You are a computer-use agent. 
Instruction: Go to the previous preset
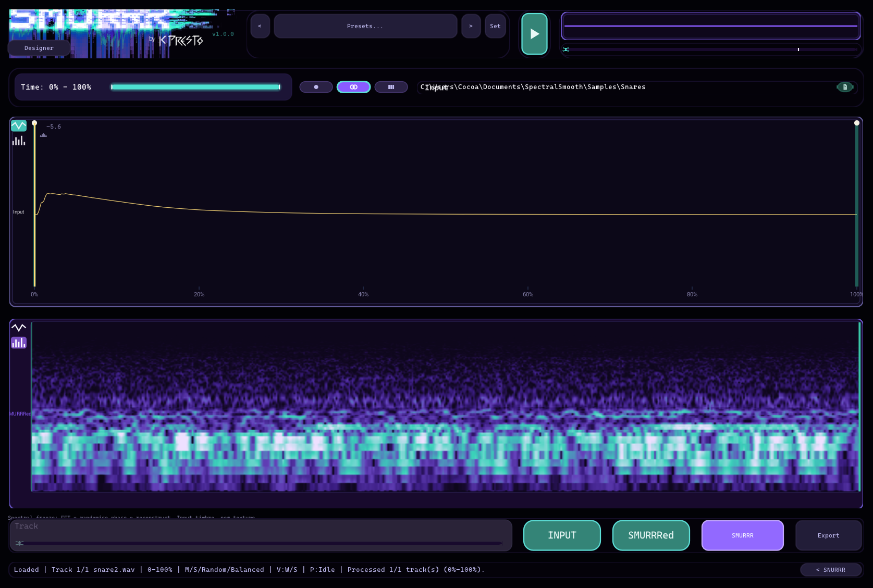(x=260, y=26)
